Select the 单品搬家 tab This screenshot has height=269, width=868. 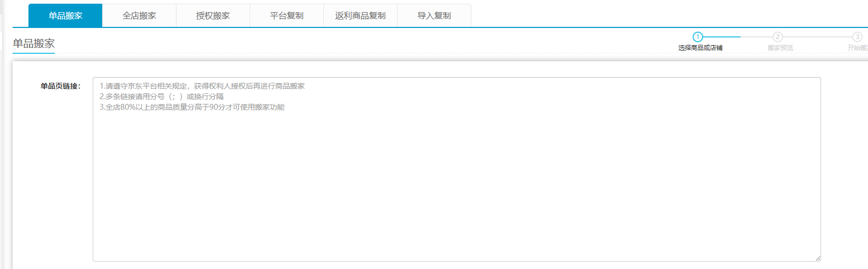click(x=65, y=16)
